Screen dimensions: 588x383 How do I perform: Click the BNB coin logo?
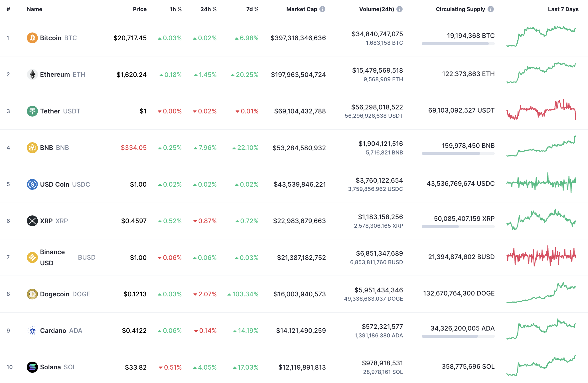click(x=32, y=148)
